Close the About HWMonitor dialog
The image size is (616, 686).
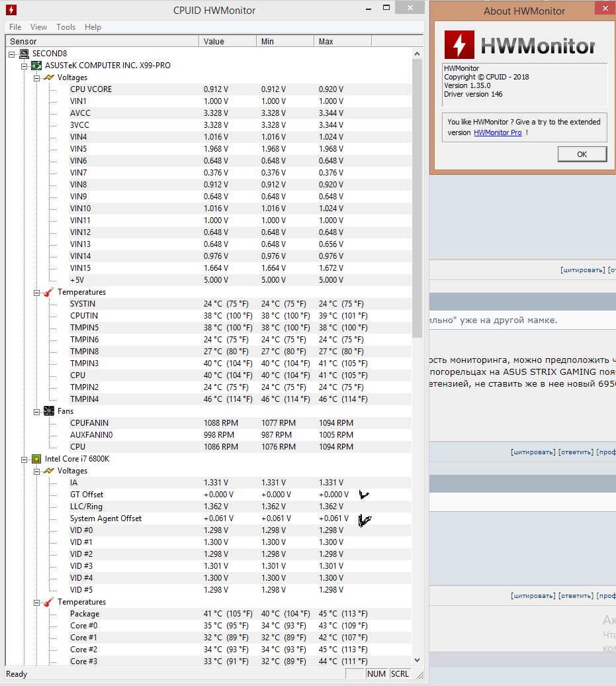click(x=605, y=9)
